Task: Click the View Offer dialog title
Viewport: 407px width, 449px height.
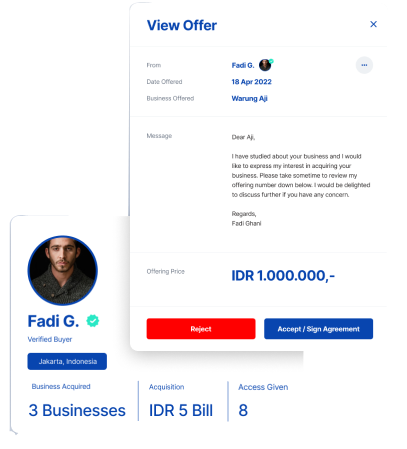Action: click(182, 25)
